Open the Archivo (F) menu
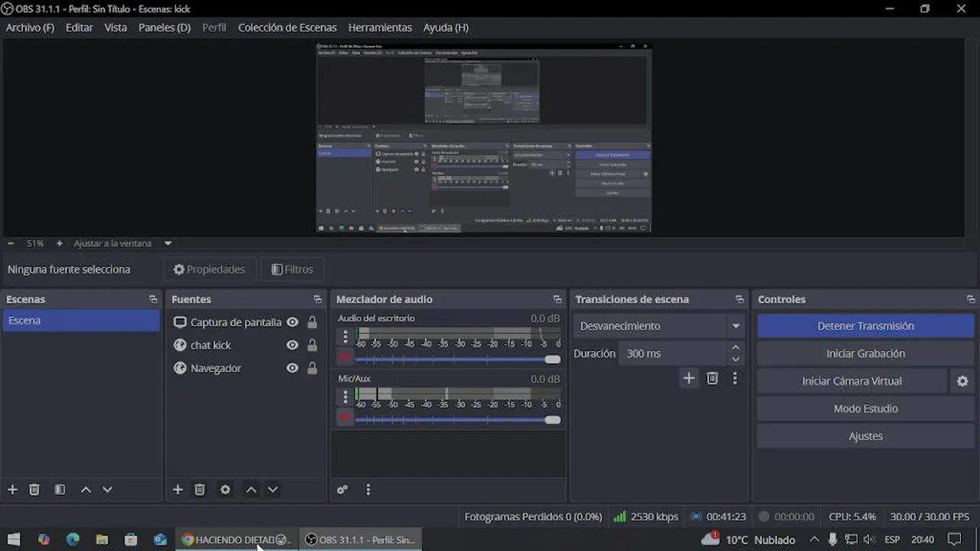980x551 pixels. click(x=31, y=28)
